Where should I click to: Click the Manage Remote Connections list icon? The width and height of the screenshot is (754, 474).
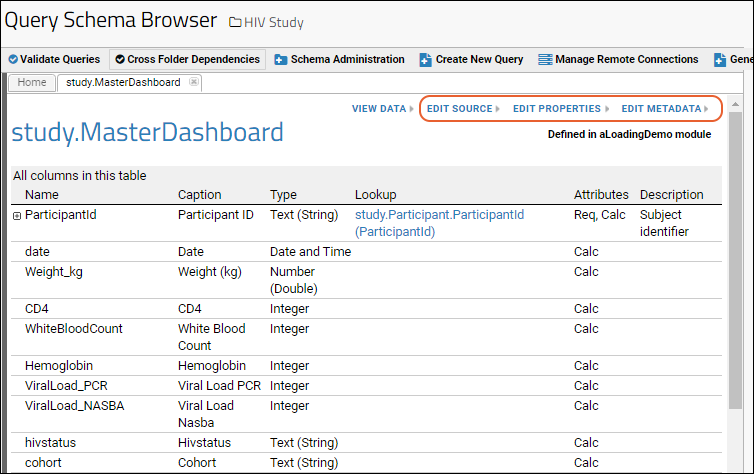(x=545, y=60)
